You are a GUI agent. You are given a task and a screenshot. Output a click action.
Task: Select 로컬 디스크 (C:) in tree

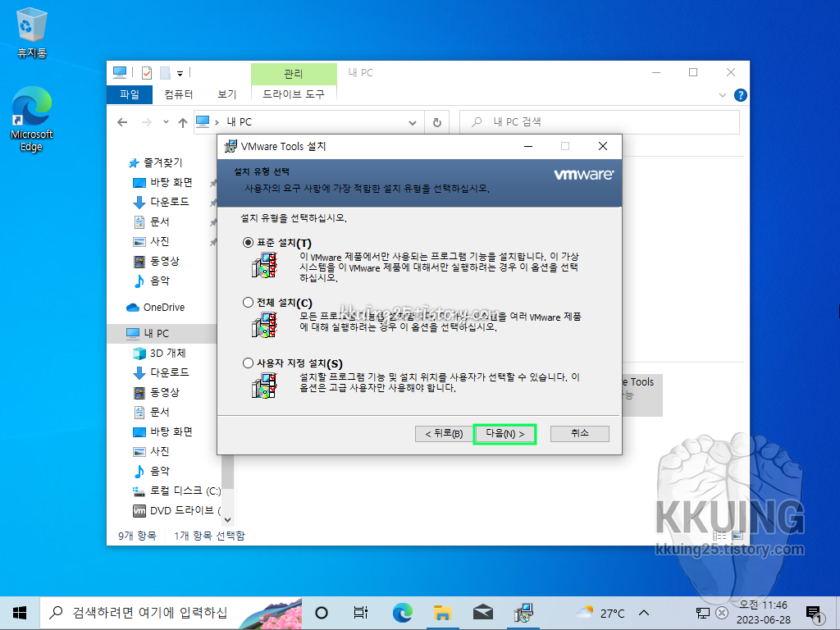click(176, 491)
